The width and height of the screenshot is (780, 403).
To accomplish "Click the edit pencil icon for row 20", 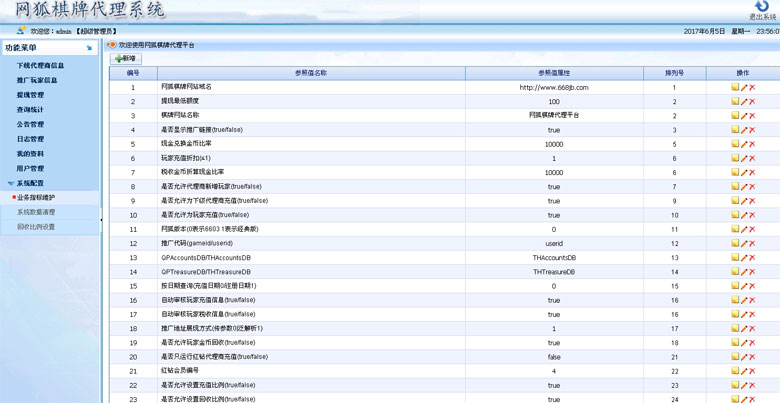I will coord(743,357).
